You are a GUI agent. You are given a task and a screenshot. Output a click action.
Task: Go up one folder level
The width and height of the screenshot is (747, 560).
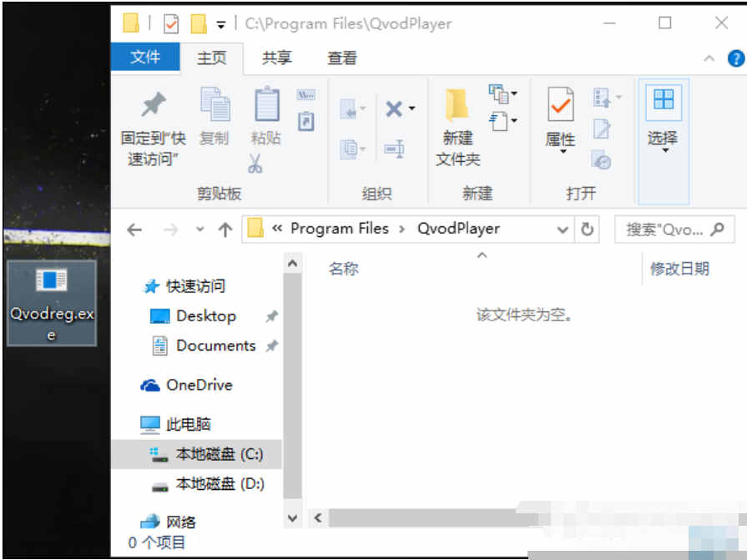click(225, 230)
